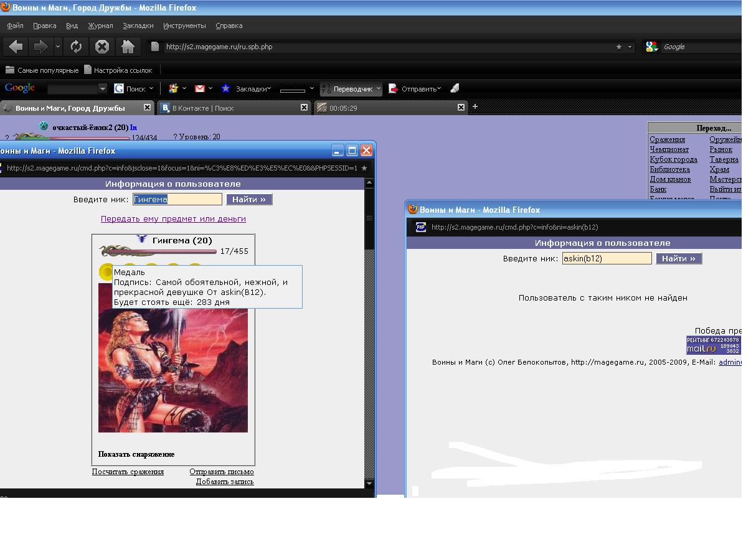
Task: Expand the Google Toolbar search box dropdown
Action: click(x=103, y=89)
